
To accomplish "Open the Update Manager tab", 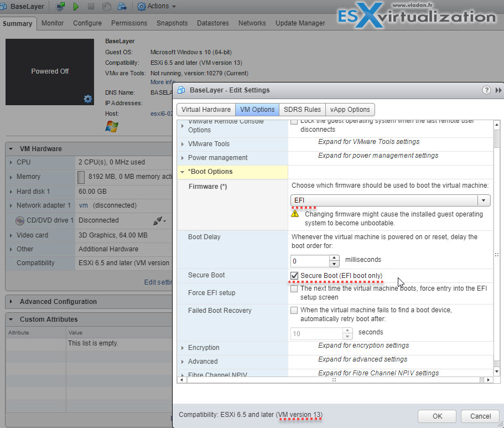I will point(300,23).
